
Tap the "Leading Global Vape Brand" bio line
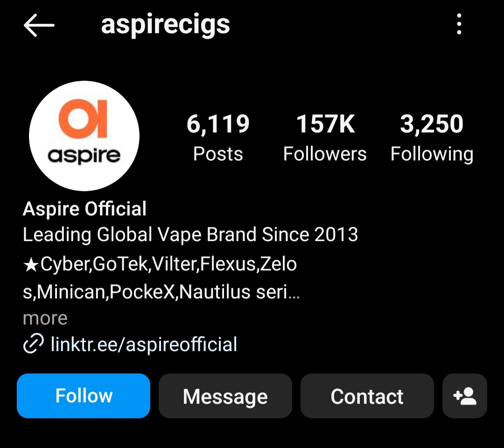click(x=190, y=235)
